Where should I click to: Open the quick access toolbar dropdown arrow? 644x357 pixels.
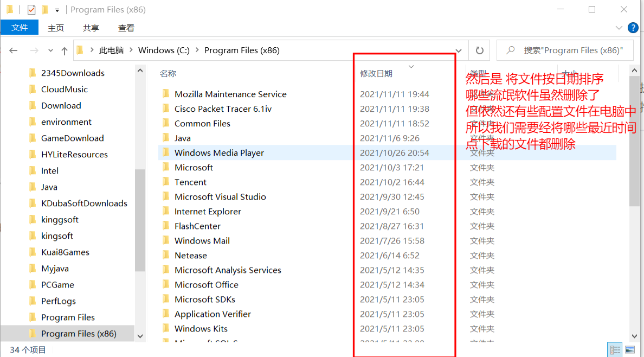[57, 10]
